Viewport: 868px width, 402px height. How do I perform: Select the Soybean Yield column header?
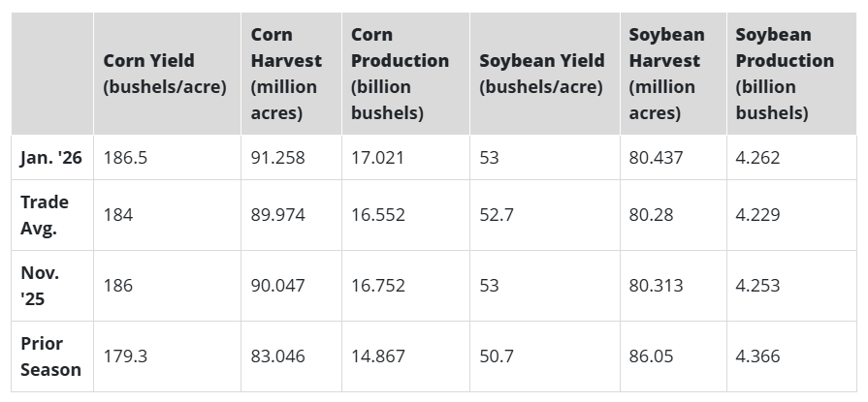click(541, 74)
